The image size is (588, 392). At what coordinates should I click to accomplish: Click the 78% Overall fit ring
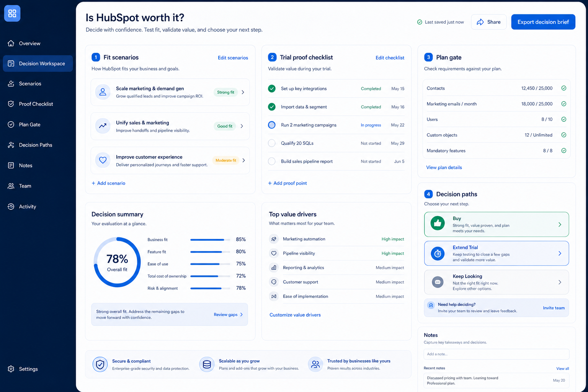[x=117, y=262]
